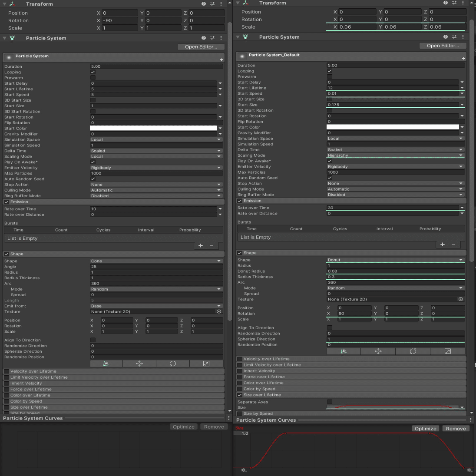The image size is (476, 476).
Task: Click plus icon on left Particle System header
Action: [221, 59]
